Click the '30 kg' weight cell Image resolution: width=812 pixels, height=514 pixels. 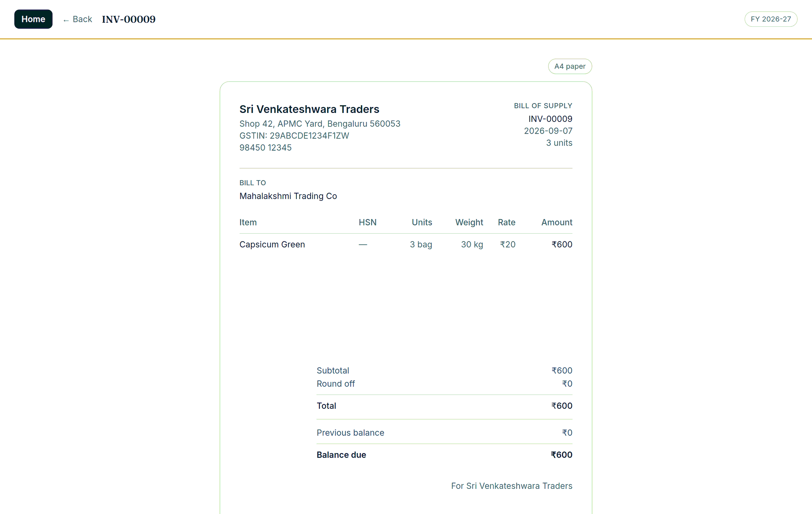point(472,245)
